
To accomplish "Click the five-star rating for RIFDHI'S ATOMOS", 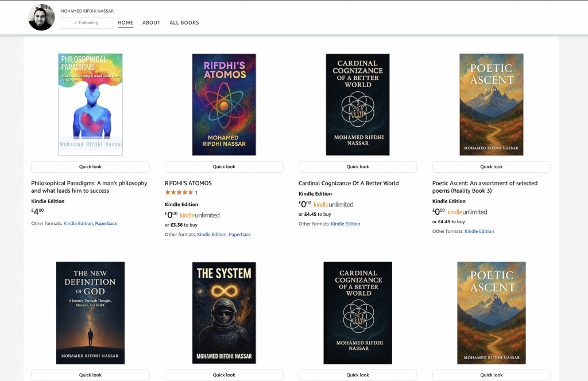I will 179,193.
